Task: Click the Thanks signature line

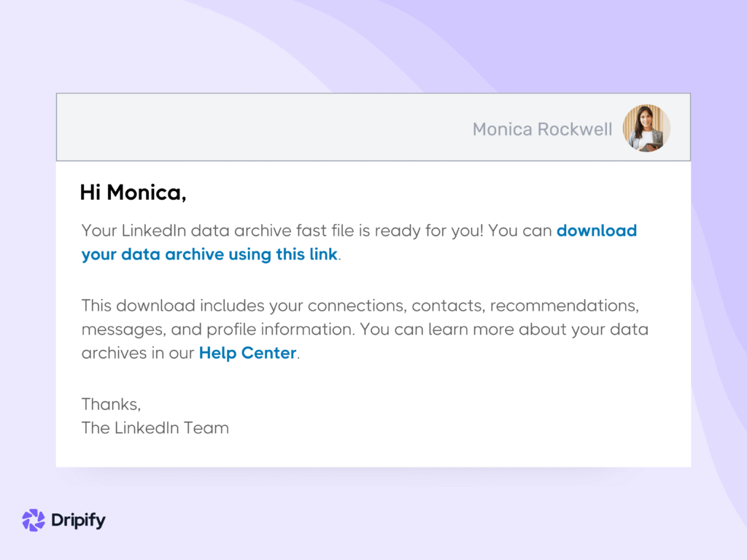Action: (111, 404)
